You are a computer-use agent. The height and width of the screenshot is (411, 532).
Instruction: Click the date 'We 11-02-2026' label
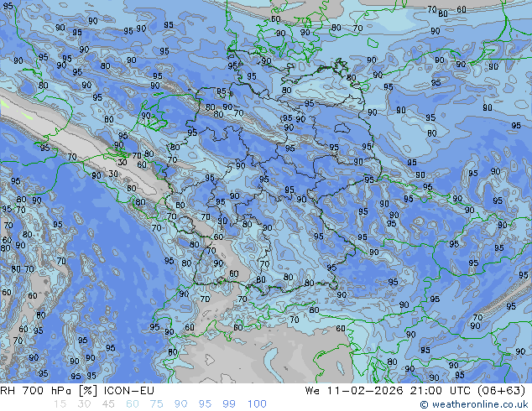(x=354, y=391)
